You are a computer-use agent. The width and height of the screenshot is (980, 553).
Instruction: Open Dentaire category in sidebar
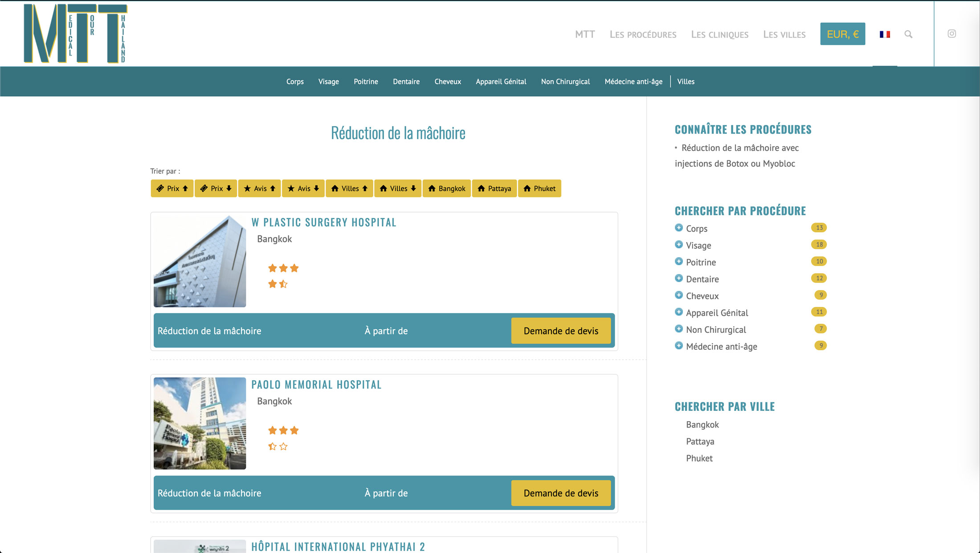pos(702,279)
